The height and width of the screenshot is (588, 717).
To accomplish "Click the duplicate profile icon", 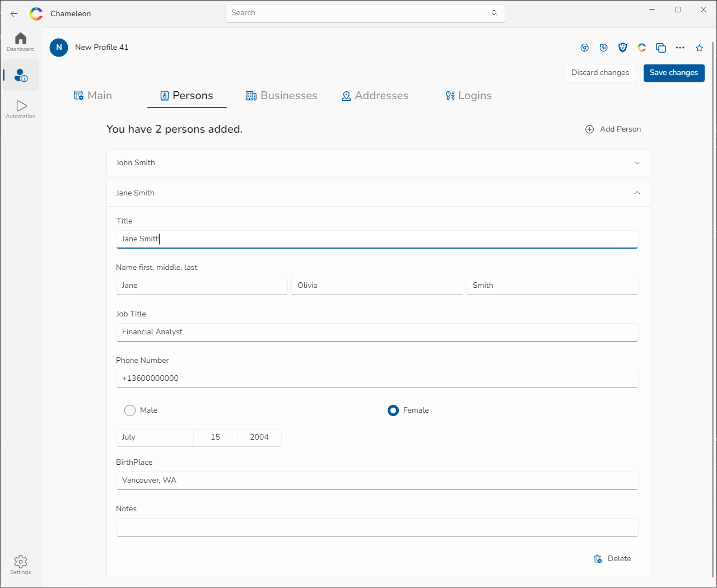I will [661, 48].
